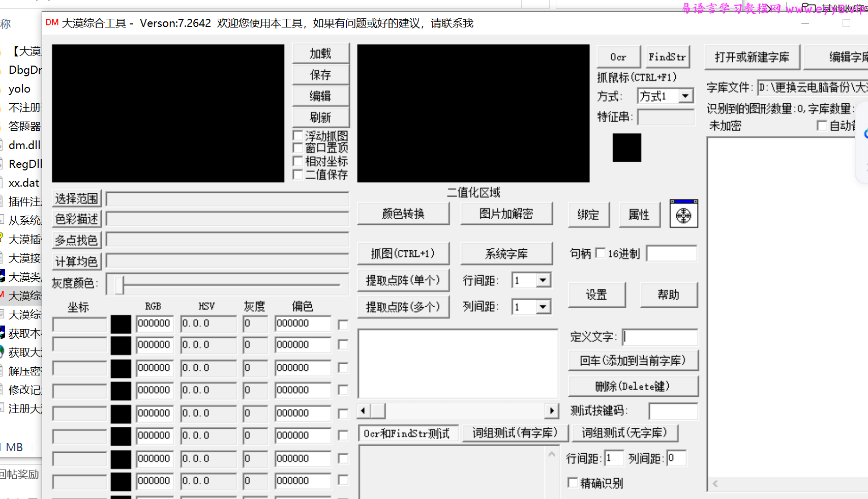The height and width of the screenshot is (499, 868).
Task: Click the 定义文字 input field
Action: point(660,337)
